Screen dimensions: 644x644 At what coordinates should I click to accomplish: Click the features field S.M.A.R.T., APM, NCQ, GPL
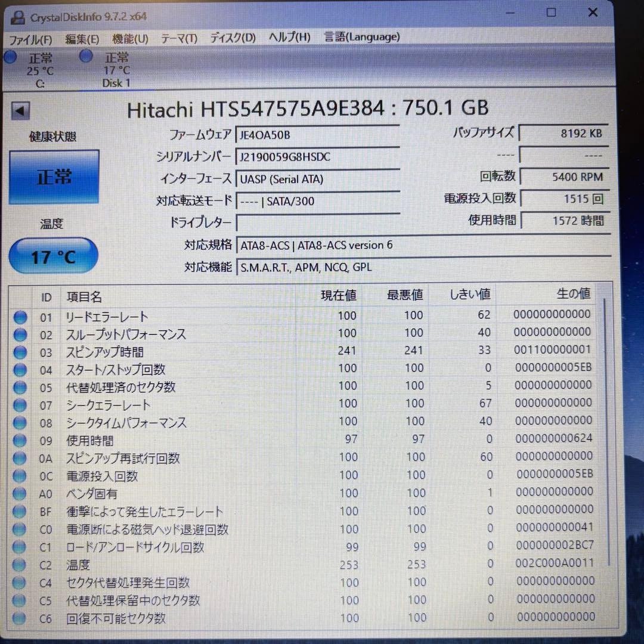pyautogui.click(x=423, y=267)
